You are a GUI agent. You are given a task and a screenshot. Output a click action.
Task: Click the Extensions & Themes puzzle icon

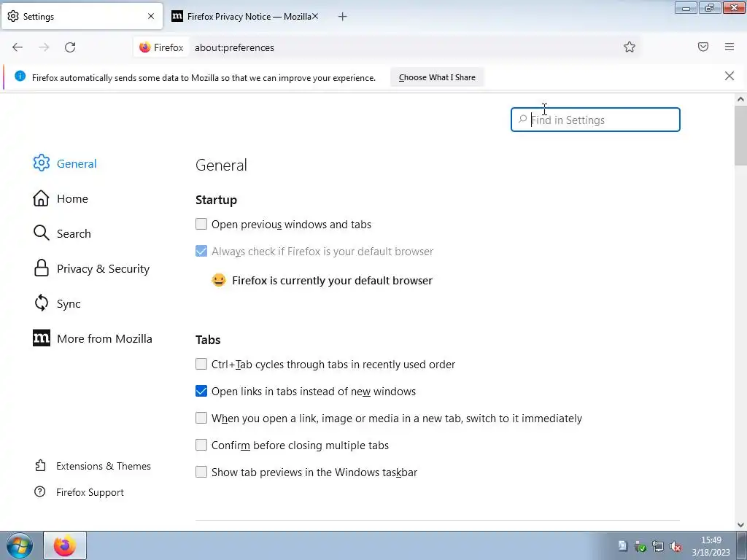coord(41,465)
